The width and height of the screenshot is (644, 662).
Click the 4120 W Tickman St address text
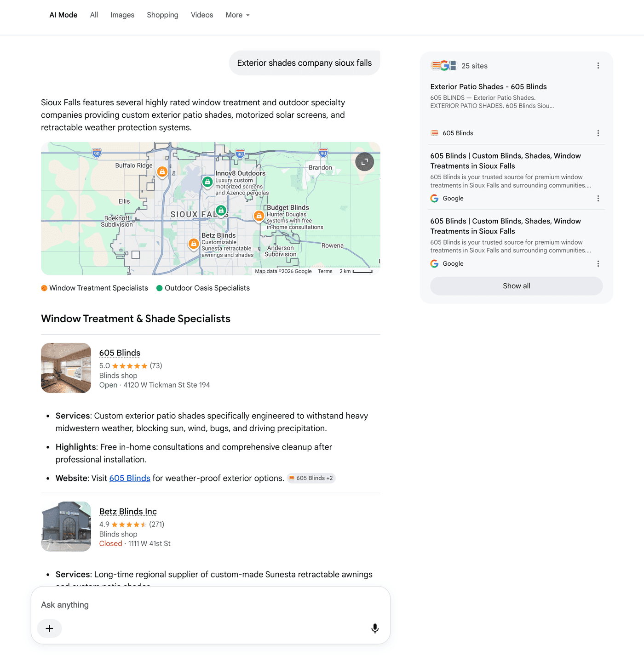[167, 385]
